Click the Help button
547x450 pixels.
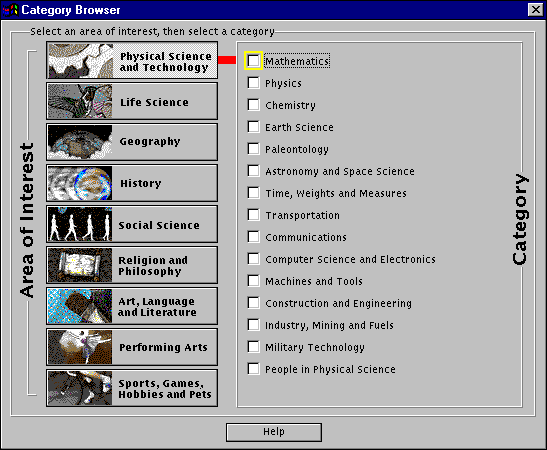tap(274, 432)
